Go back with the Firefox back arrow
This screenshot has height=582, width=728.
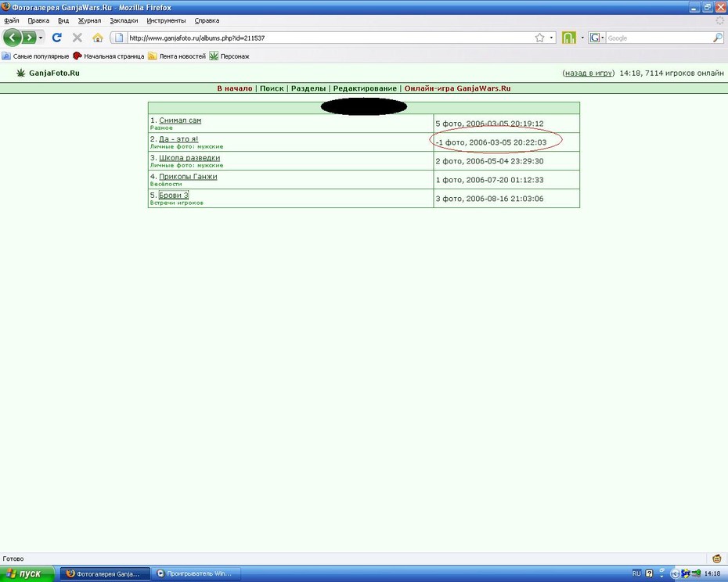point(13,38)
